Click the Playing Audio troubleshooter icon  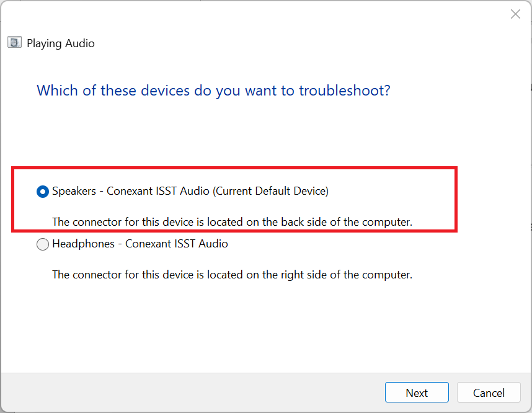click(x=14, y=43)
